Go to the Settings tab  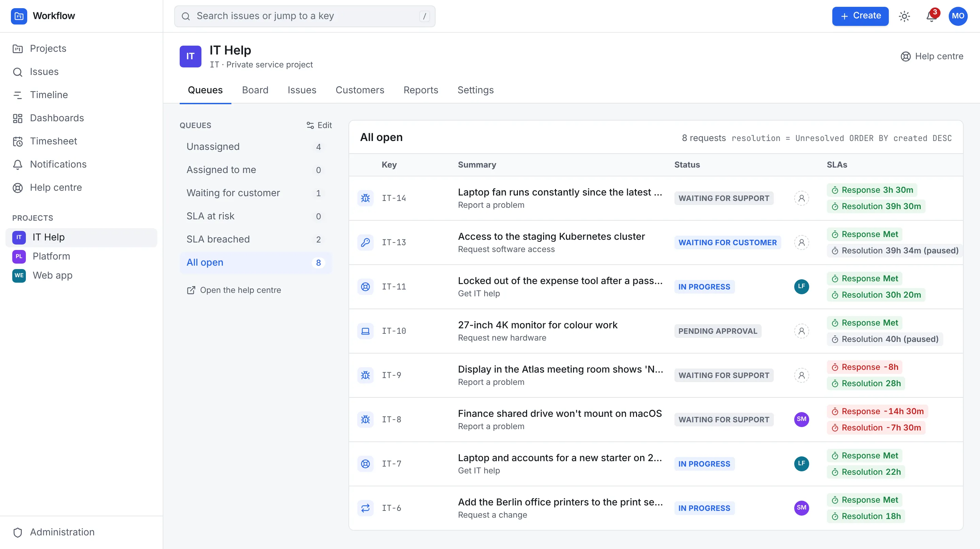click(x=475, y=90)
